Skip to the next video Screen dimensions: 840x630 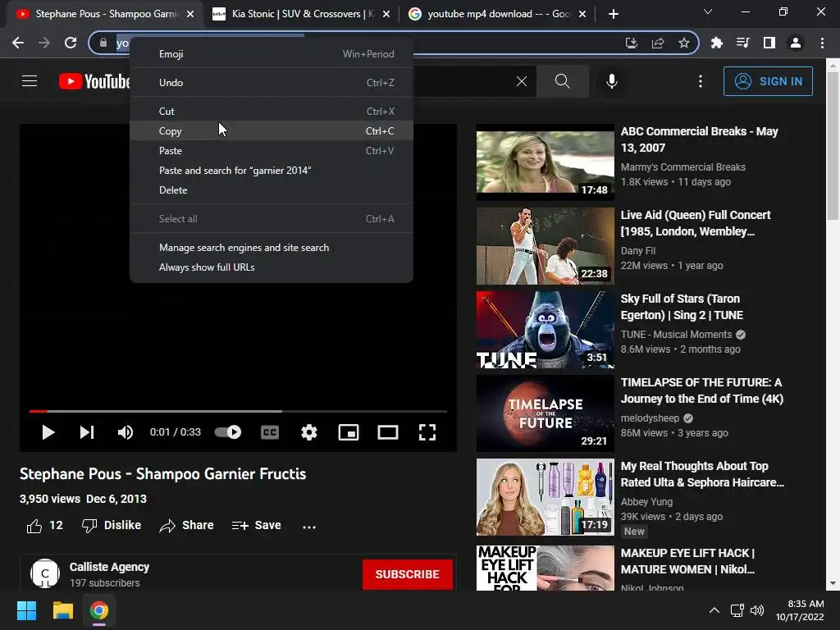87,431
